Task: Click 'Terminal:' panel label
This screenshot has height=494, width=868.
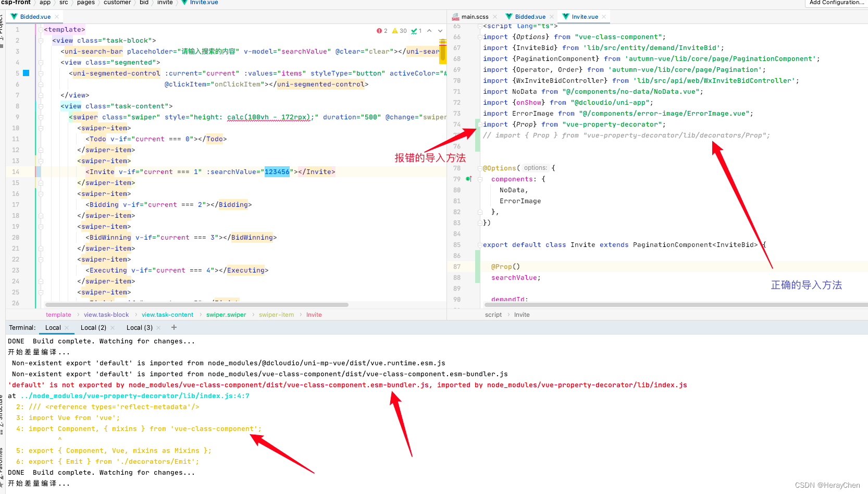Action: [22, 328]
